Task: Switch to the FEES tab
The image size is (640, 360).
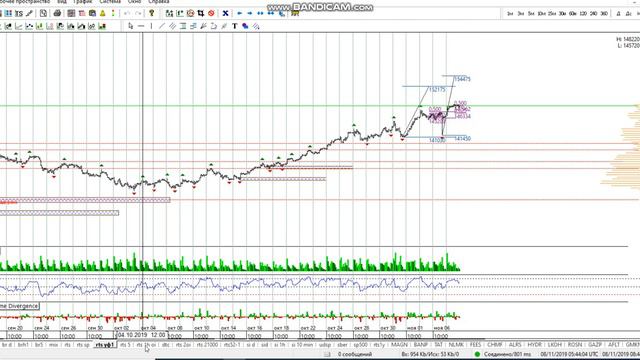Action: (x=476, y=345)
